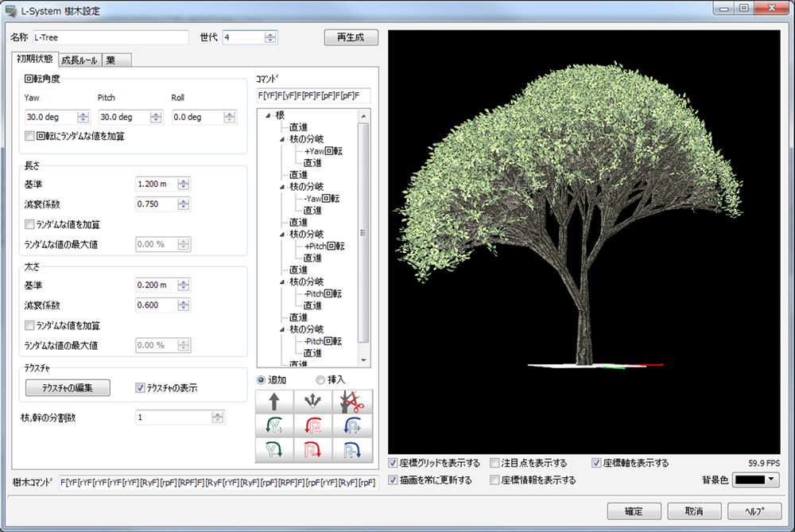The width and height of the screenshot is (795, 532).
Task: Click the branch pruning scissors icon
Action: [x=352, y=401]
